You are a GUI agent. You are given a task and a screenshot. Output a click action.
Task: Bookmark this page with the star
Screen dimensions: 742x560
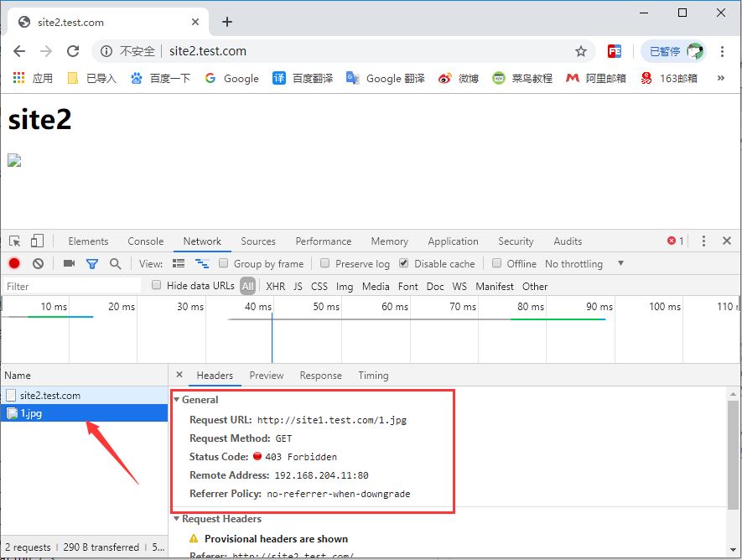581,51
